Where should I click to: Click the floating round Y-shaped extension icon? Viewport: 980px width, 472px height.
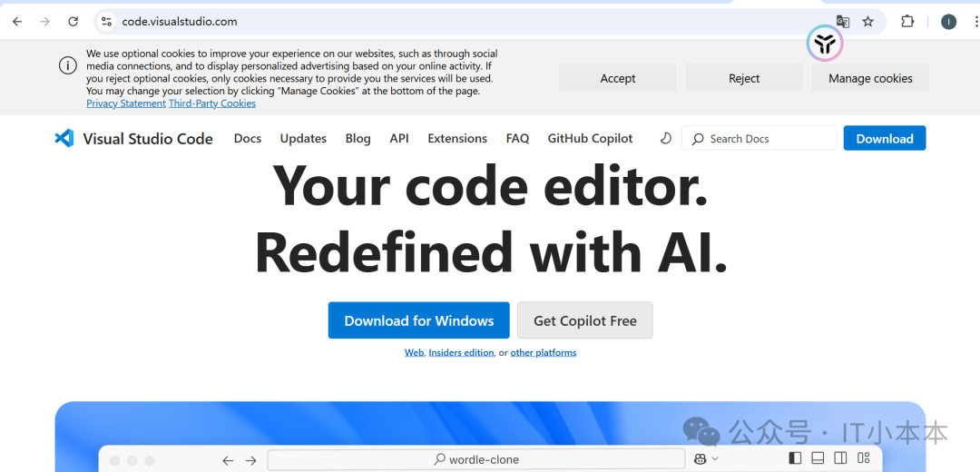pos(825,44)
